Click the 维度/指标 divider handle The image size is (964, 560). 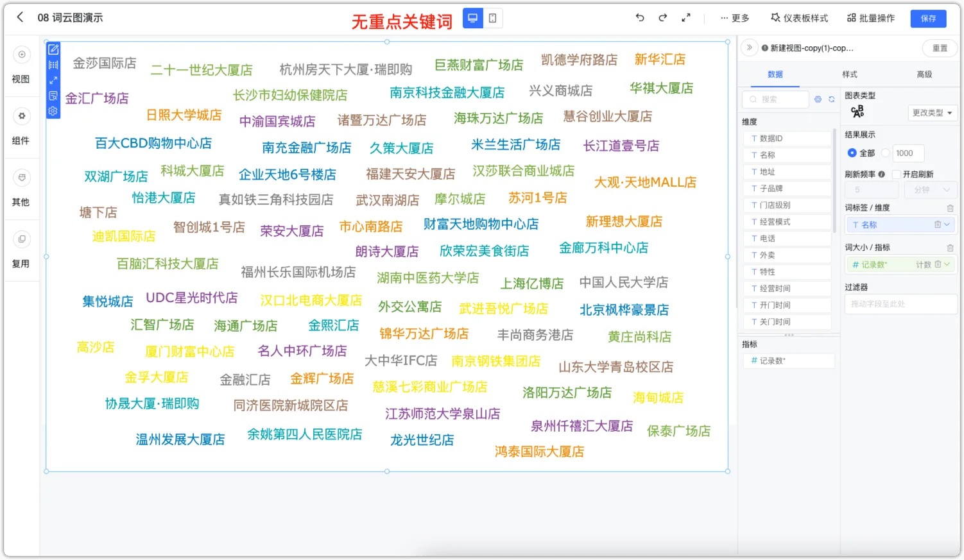[789, 335]
